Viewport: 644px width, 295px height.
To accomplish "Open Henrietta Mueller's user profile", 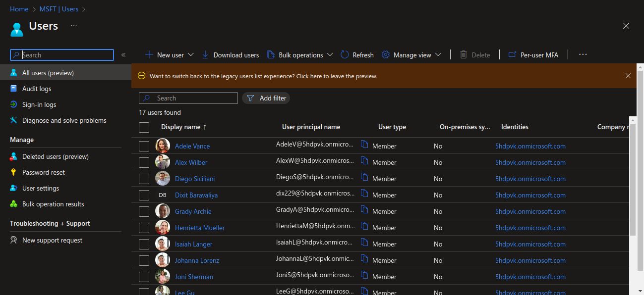I will [200, 228].
